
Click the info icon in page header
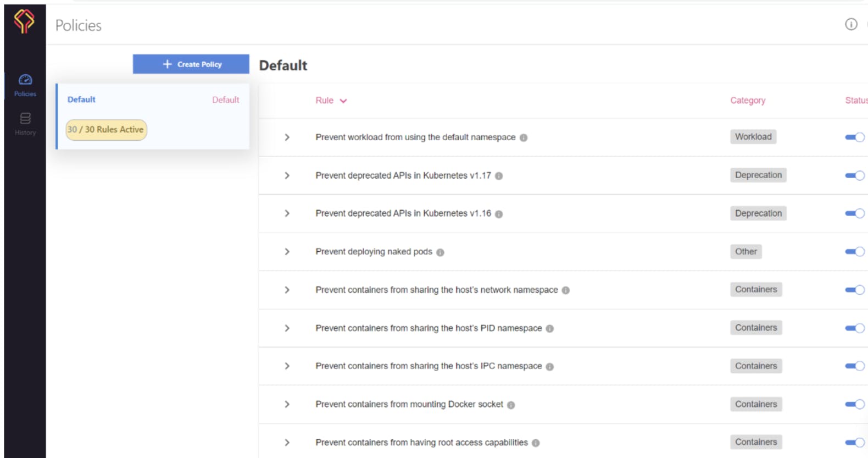(851, 24)
